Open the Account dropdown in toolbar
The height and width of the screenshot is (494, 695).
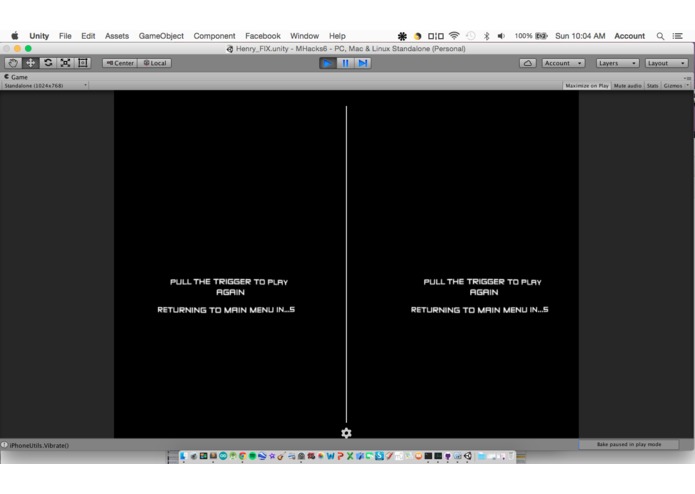click(x=563, y=63)
